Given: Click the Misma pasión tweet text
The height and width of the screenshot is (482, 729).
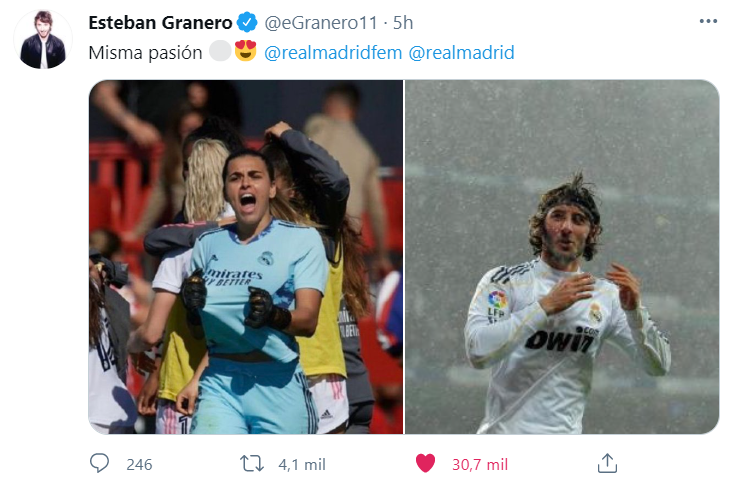Looking at the screenshot, I should click(x=145, y=53).
